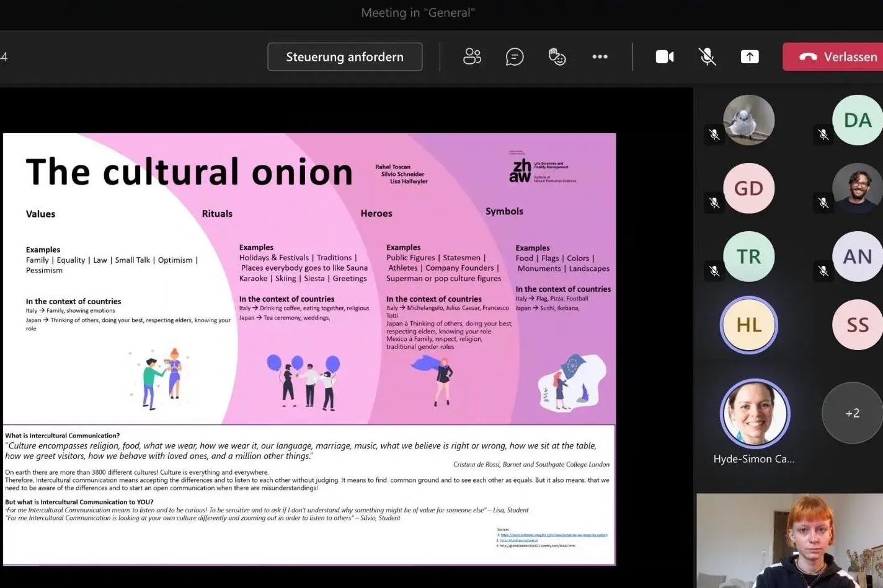The height and width of the screenshot is (588, 883).
Task: Click the Rahel Toscan author name
Action: 393,167
